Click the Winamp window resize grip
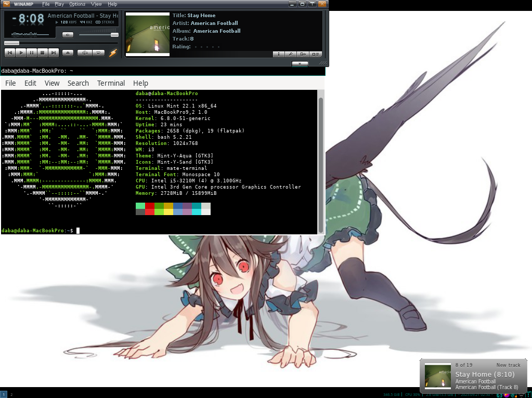 323,63
